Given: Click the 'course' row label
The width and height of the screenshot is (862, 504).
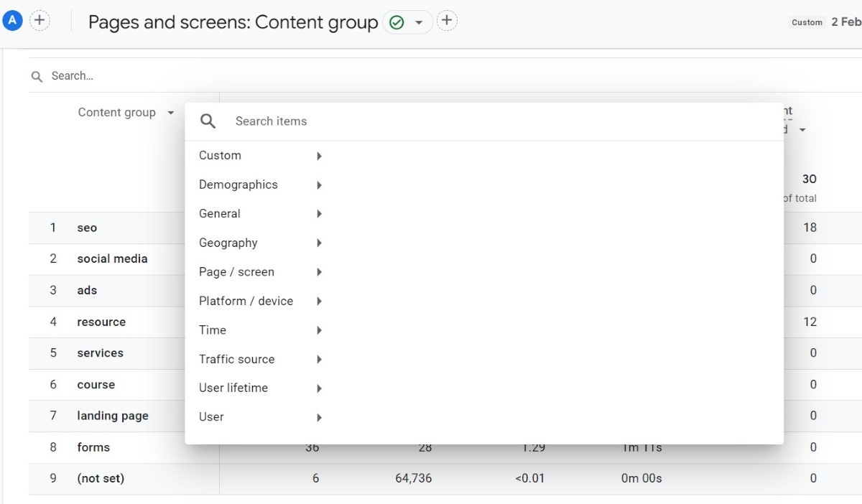Looking at the screenshot, I should click(x=96, y=384).
